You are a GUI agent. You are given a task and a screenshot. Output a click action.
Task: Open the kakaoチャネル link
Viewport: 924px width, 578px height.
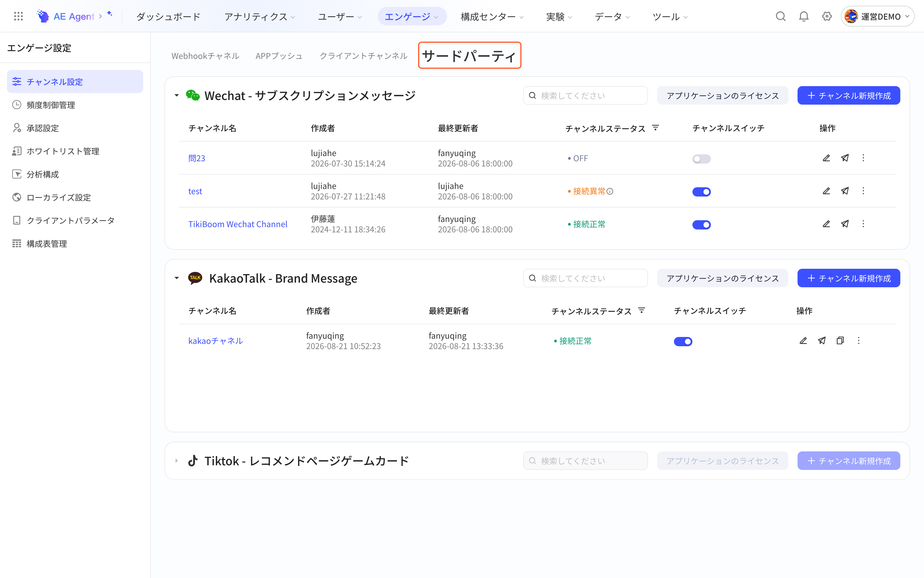coord(216,341)
